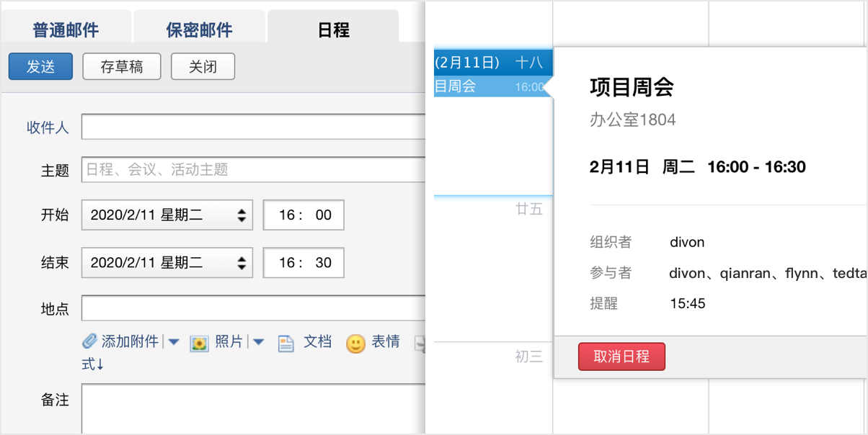Open the end date selector for the event
The width and height of the screenshot is (868, 435).
click(x=167, y=262)
